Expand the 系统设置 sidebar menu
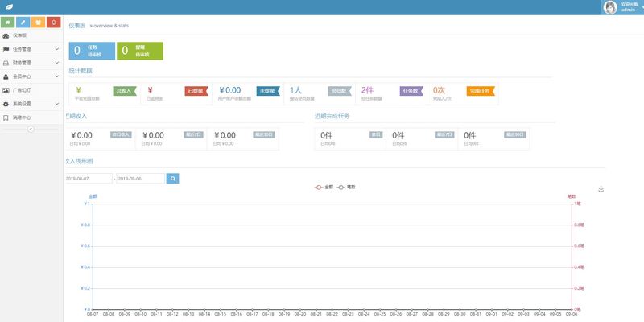This screenshot has height=322, width=644. [31, 104]
